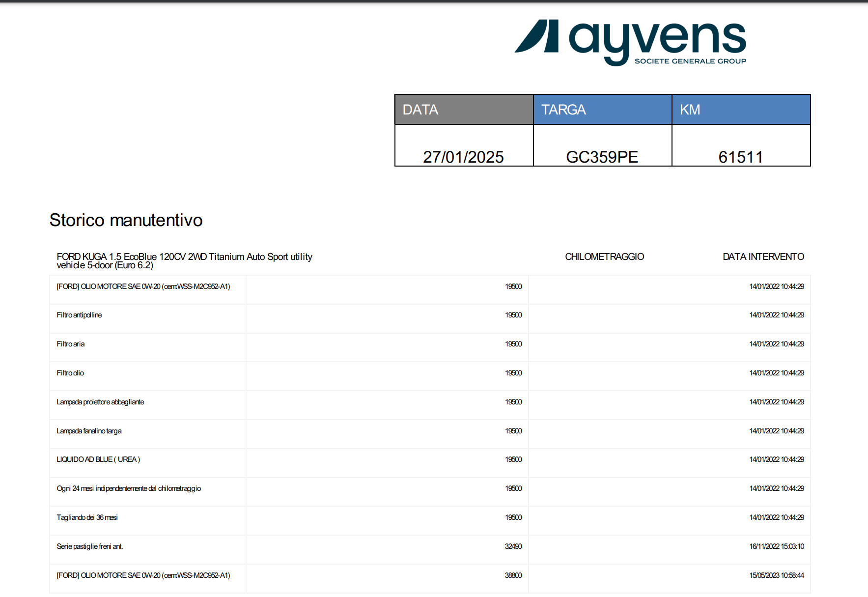The width and height of the screenshot is (868, 597).
Task: Click the DATA header cell
Action: point(464,110)
